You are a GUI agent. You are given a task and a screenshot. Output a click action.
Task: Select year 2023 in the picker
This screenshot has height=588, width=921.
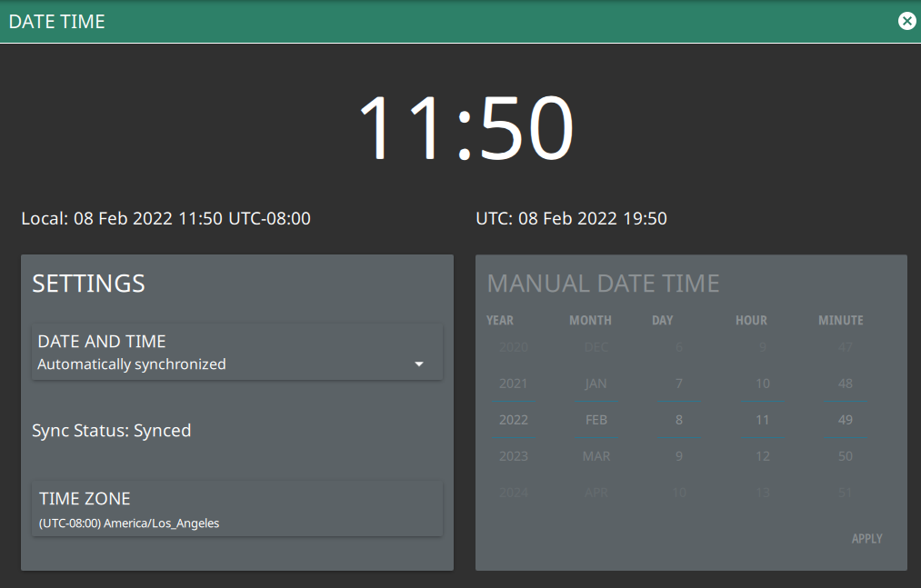(513, 456)
